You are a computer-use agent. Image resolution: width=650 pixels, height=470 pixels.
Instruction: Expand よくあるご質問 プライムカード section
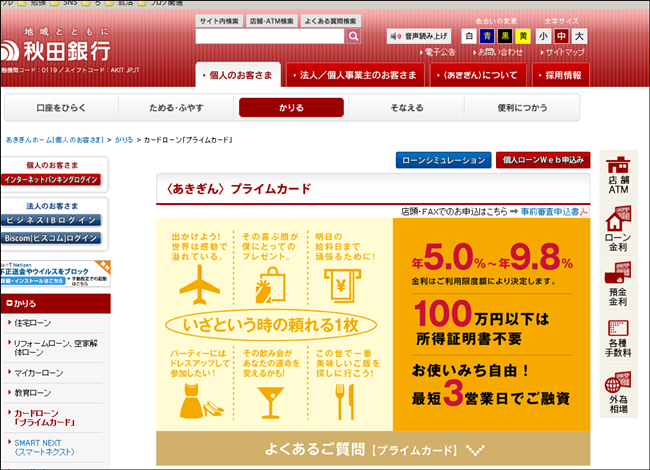[373, 449]
